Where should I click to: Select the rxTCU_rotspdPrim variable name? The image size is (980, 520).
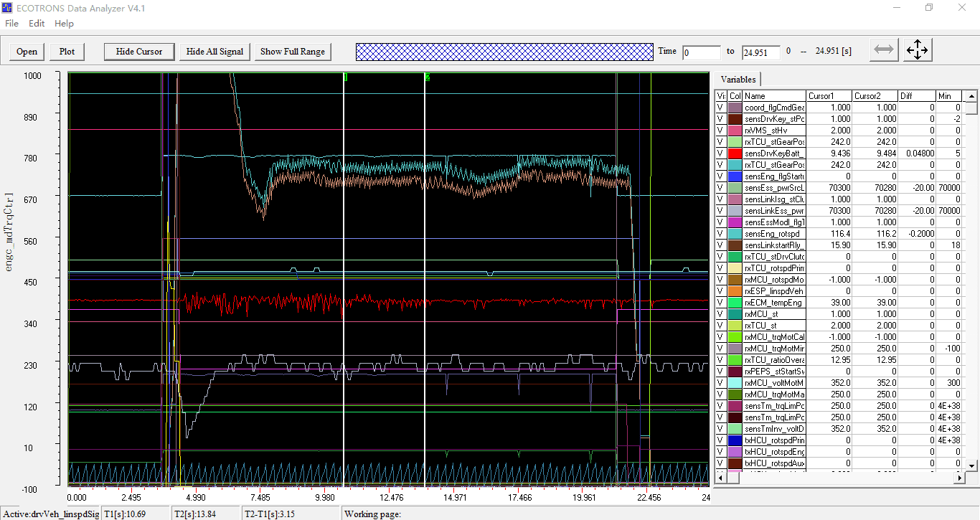click(775, 268)
